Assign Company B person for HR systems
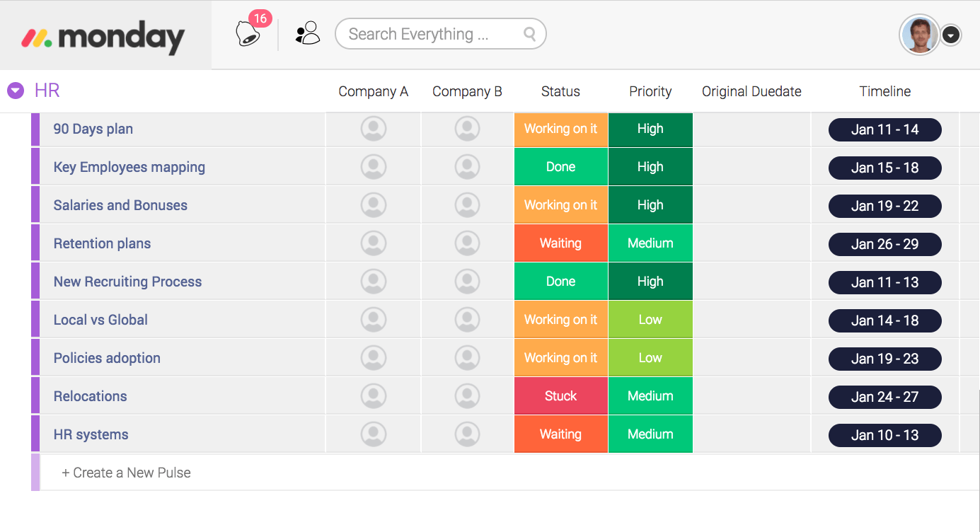The width and height of the screenshot is (980, 532). click(x=467, y=434)
